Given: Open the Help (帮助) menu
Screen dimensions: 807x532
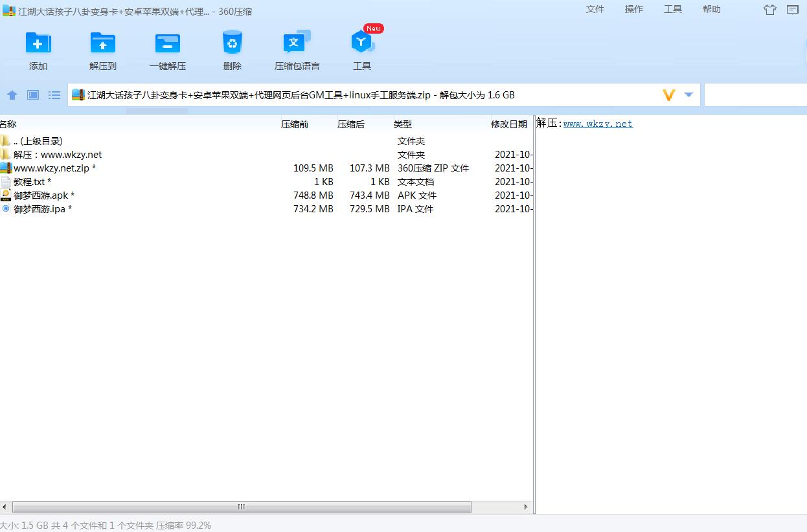Looking at the screenshot, I should pos(711,9).
